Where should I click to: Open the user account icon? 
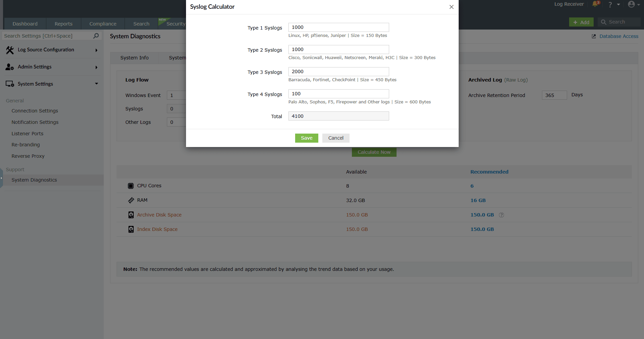point(631,4)
